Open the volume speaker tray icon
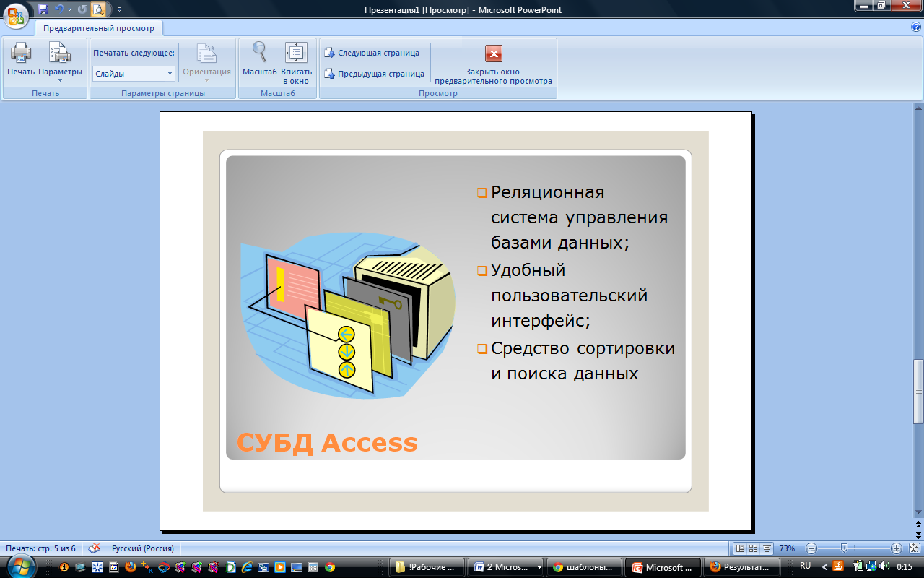 pos(884,566)
